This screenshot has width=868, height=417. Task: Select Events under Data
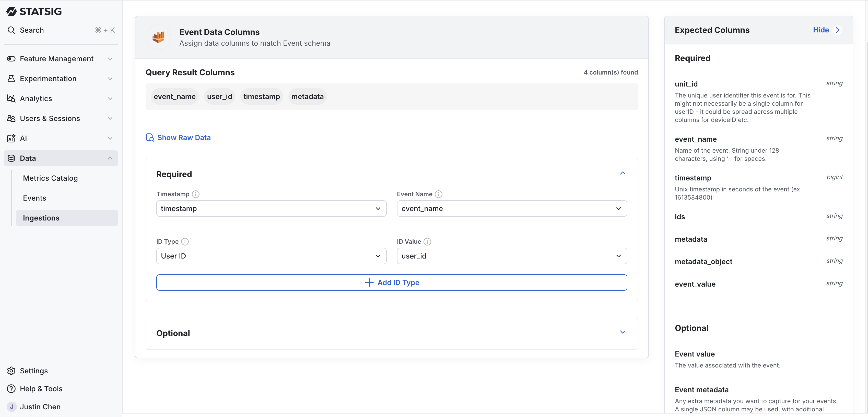pos(35,198)
